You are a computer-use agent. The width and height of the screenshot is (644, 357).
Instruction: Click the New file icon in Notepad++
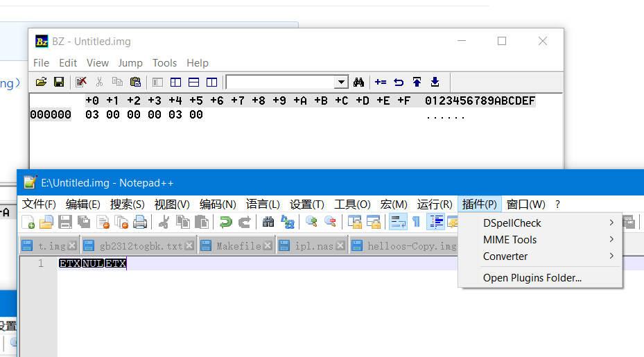(x=28, y=223)
